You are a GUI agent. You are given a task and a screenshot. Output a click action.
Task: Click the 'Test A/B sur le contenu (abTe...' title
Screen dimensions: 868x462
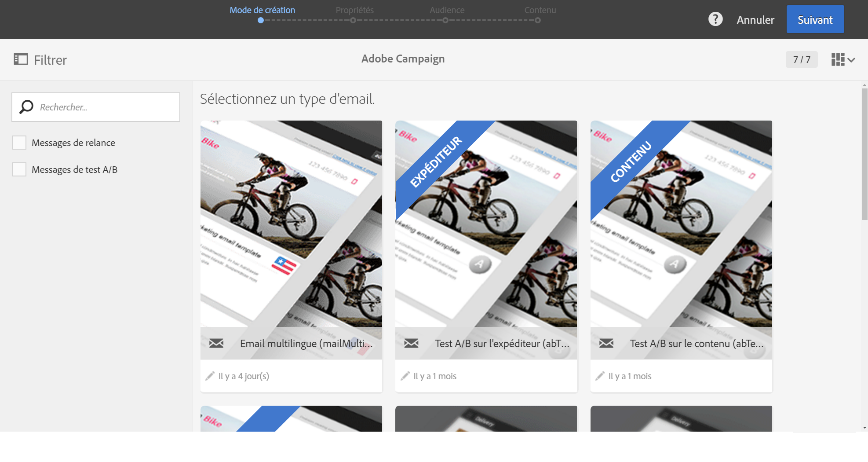click(x=697, y=344)
